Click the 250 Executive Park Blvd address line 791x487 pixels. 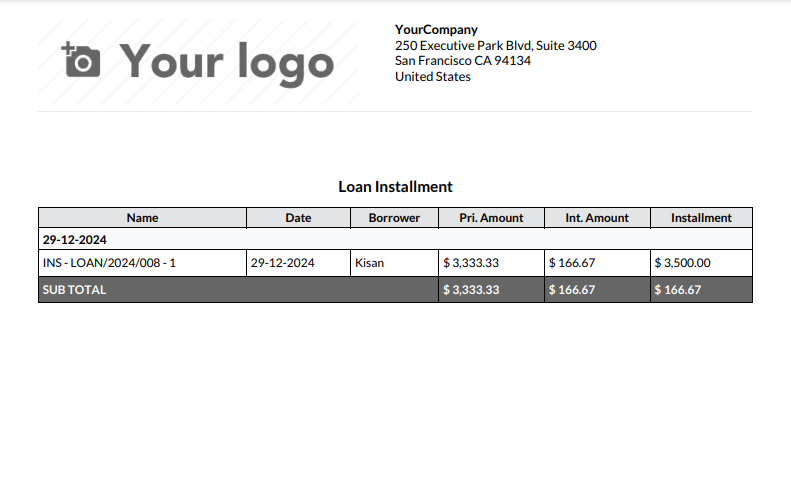coord(495,45)
